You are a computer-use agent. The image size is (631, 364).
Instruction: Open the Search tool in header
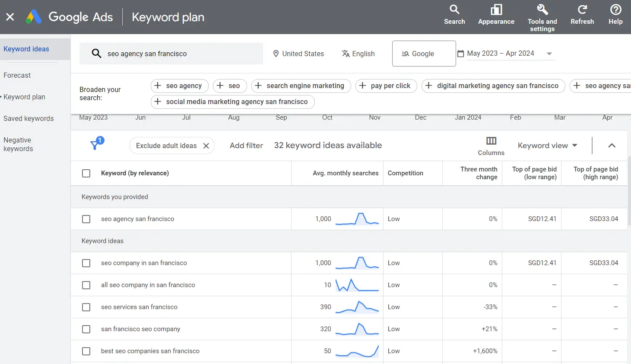click(454, 15)
